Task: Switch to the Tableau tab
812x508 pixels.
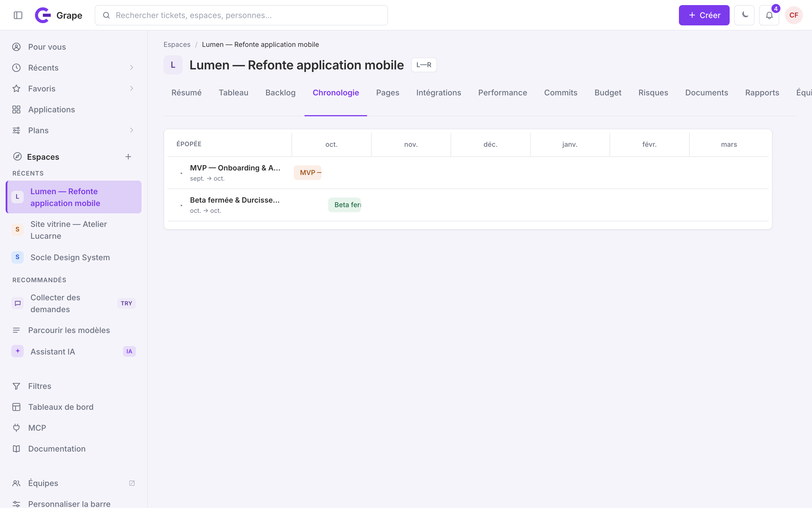Action: click(233, 93)
